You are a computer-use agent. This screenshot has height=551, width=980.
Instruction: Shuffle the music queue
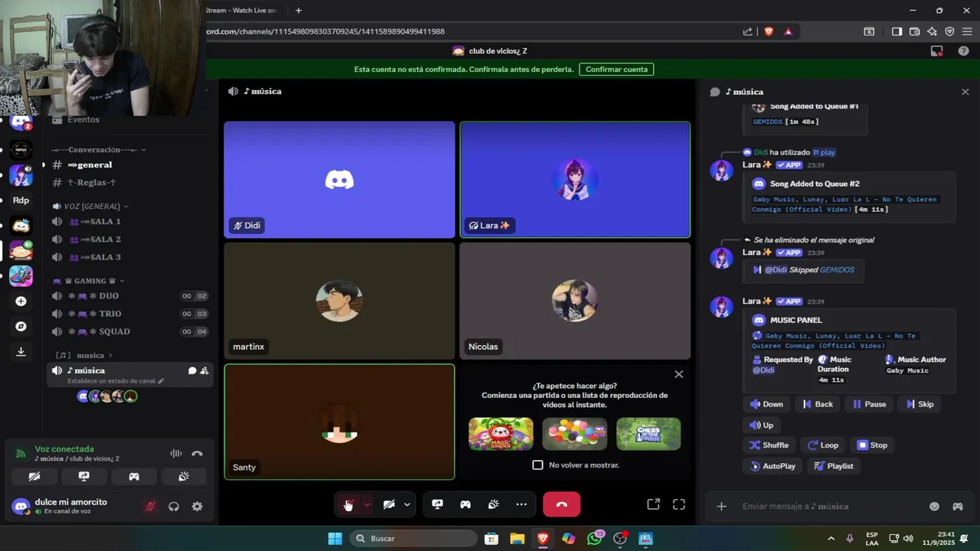769,445
